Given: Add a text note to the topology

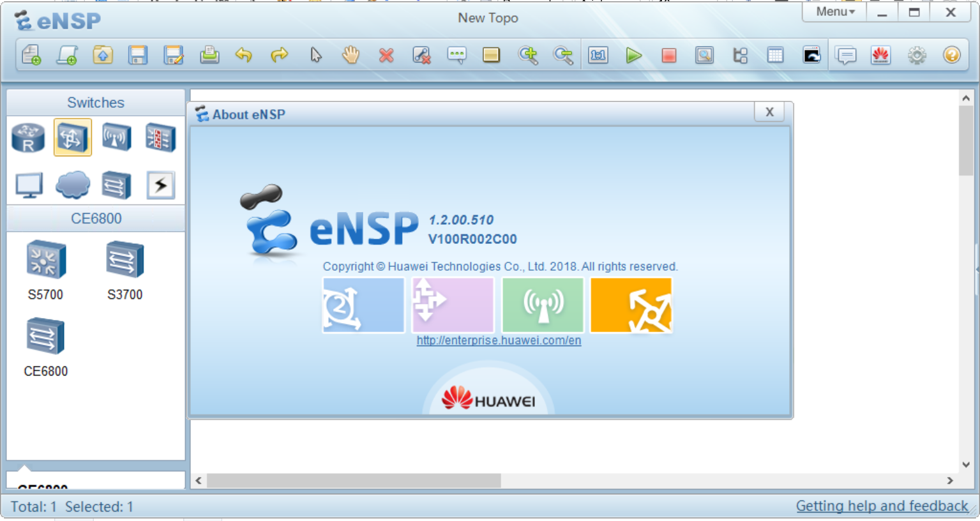Looking at the screenshot, I should click(x=457, y=56).
